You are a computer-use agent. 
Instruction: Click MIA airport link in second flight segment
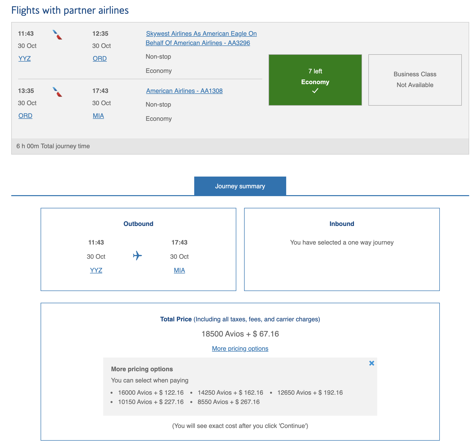coord(98,116)
